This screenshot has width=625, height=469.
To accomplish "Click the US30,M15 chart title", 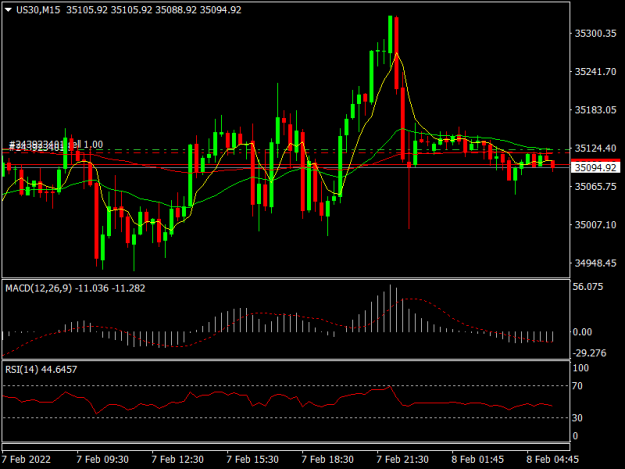I will (38, 10).
